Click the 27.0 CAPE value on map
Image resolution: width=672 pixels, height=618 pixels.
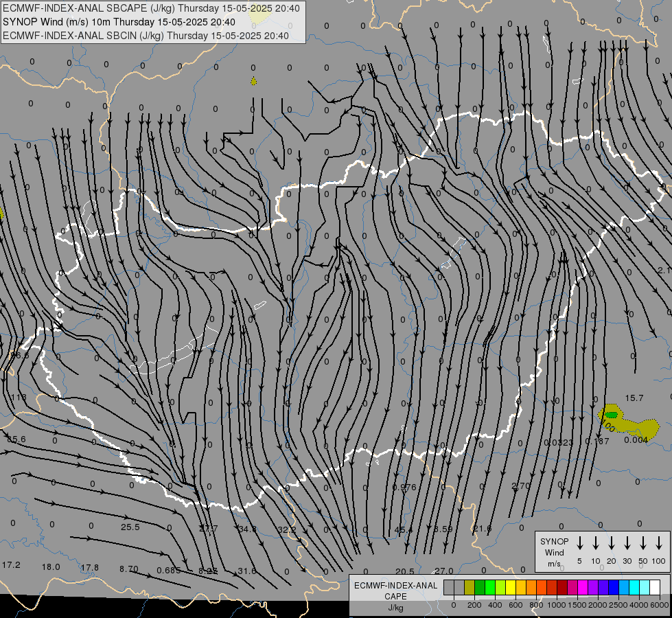click(444, 571)
